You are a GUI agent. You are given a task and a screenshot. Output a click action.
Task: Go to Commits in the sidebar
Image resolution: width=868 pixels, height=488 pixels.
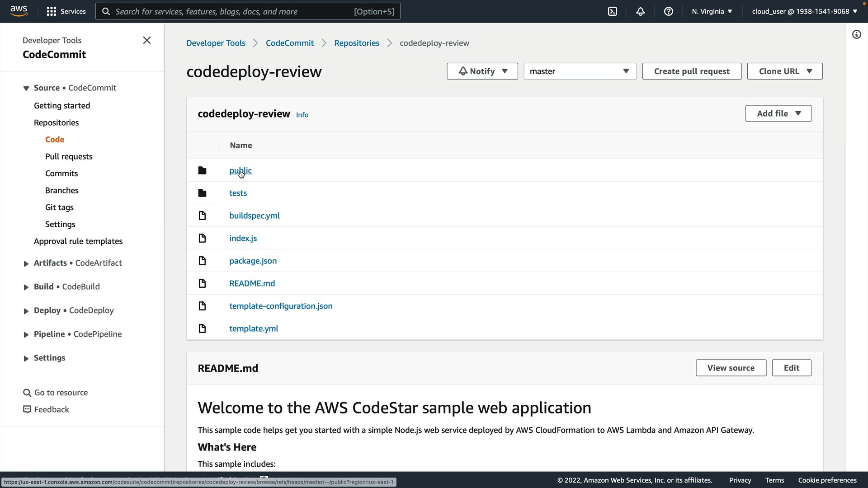point(61,174)
